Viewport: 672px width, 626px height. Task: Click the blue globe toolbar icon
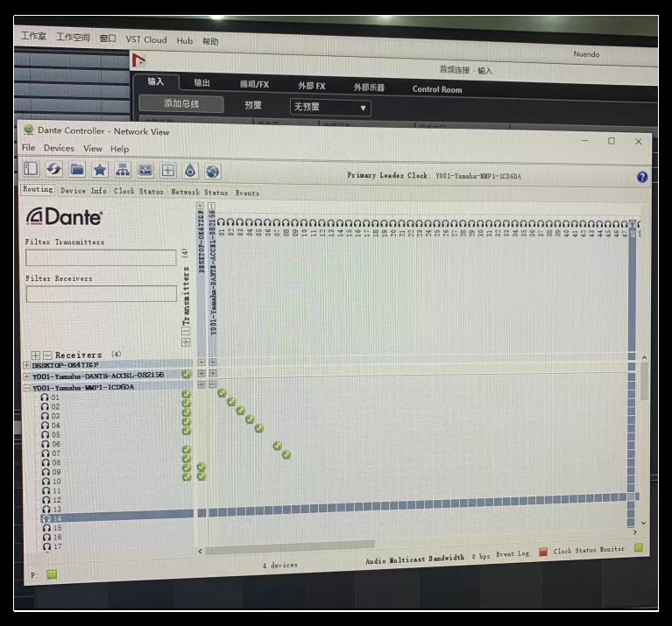click(213, 171)
